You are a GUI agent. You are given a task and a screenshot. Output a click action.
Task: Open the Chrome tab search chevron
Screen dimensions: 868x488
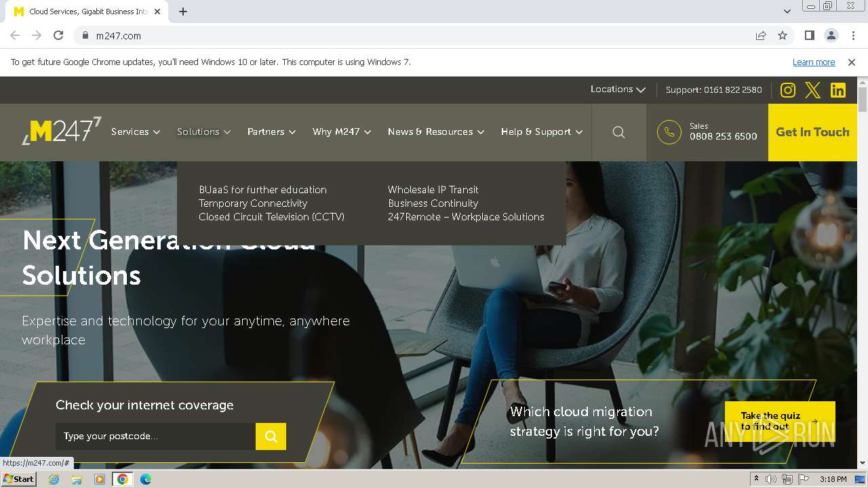[787, 12]
